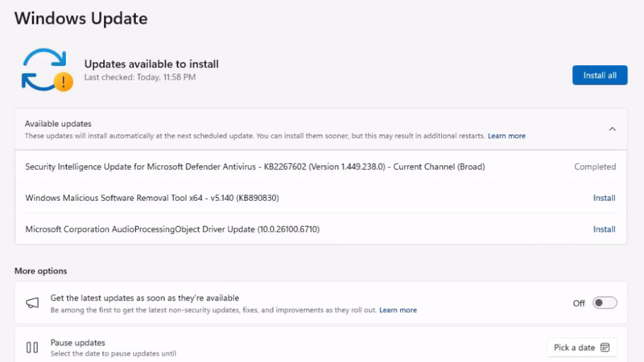Click Select the date to pause updates text
The image size is (644, 362).
114,353
